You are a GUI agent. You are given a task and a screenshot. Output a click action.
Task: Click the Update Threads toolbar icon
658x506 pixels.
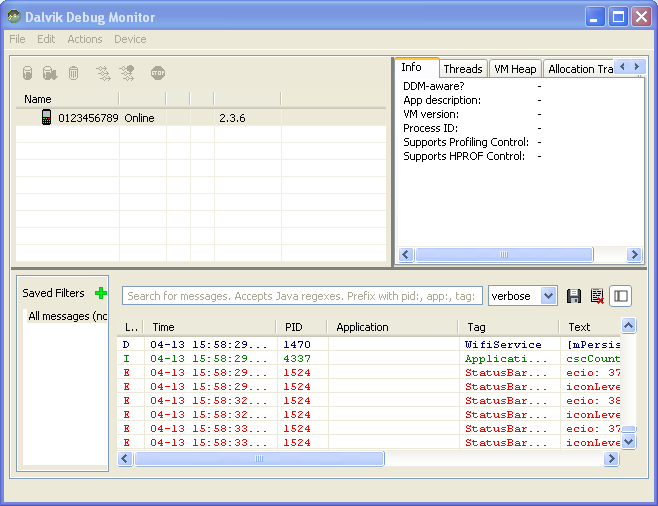click(103, 73)
